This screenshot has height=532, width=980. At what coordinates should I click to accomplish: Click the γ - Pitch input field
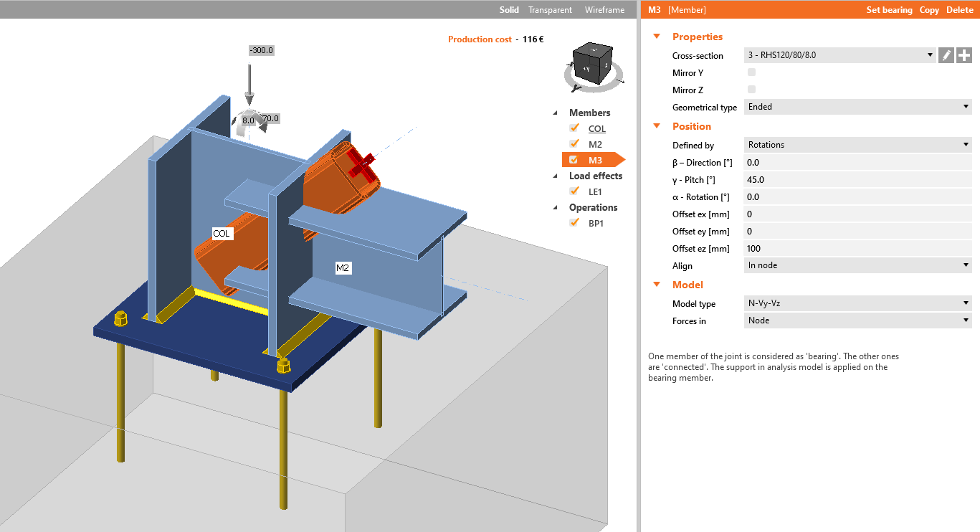click(x=857, y=180)
